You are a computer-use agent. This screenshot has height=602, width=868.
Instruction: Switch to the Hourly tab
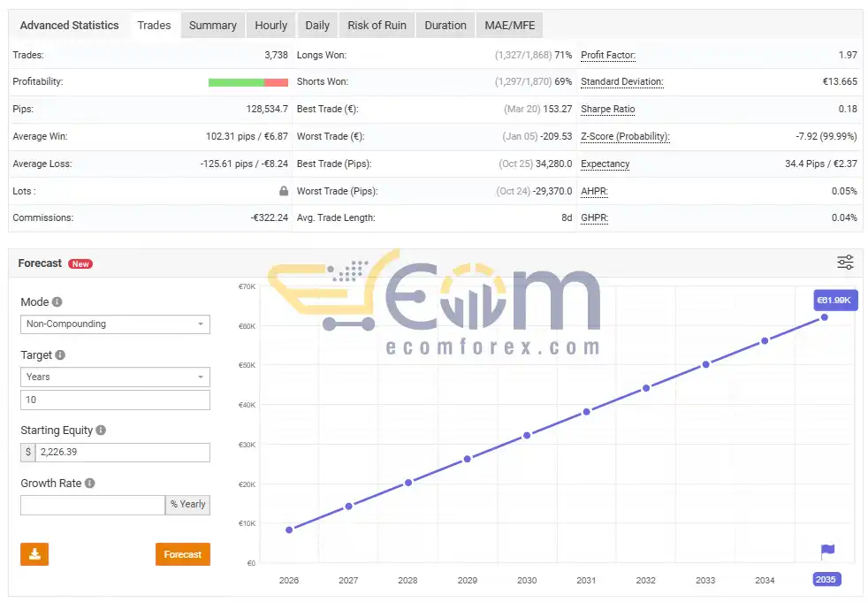click(271, 26)
